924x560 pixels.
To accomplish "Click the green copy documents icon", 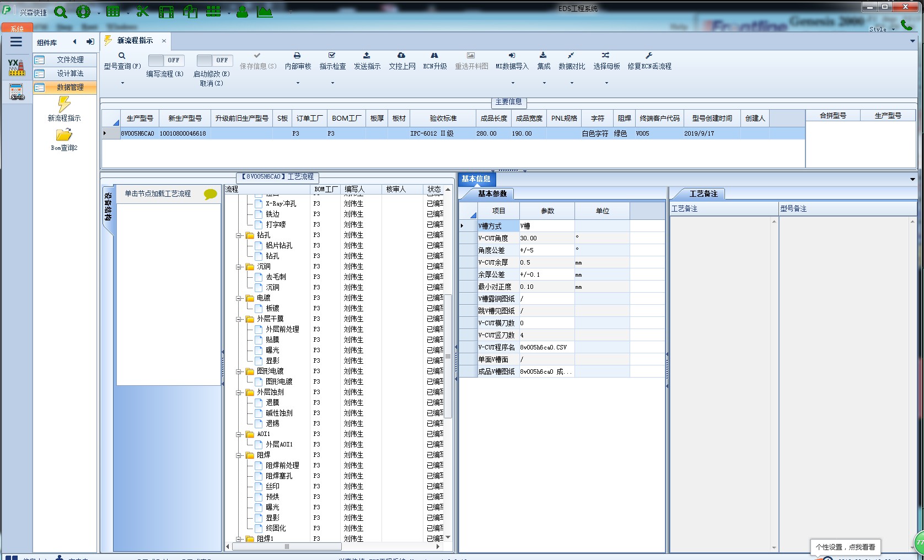I will tap(190, 12).
